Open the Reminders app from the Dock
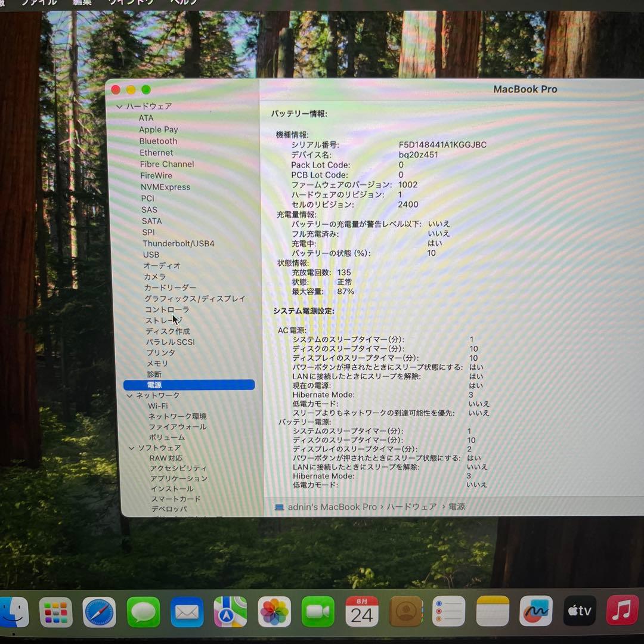 (448, 611)
